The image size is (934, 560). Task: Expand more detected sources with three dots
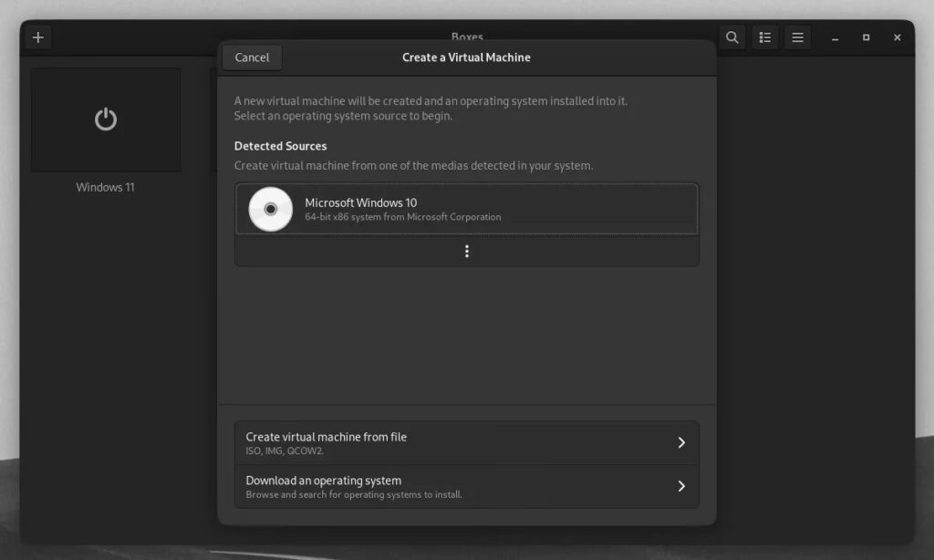tap(467, 251)
